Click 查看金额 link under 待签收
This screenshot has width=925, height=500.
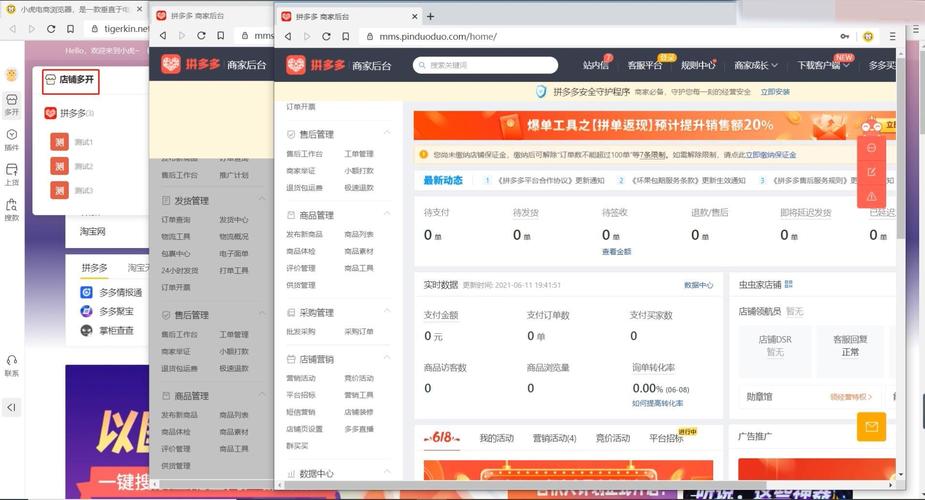point(616,252)
